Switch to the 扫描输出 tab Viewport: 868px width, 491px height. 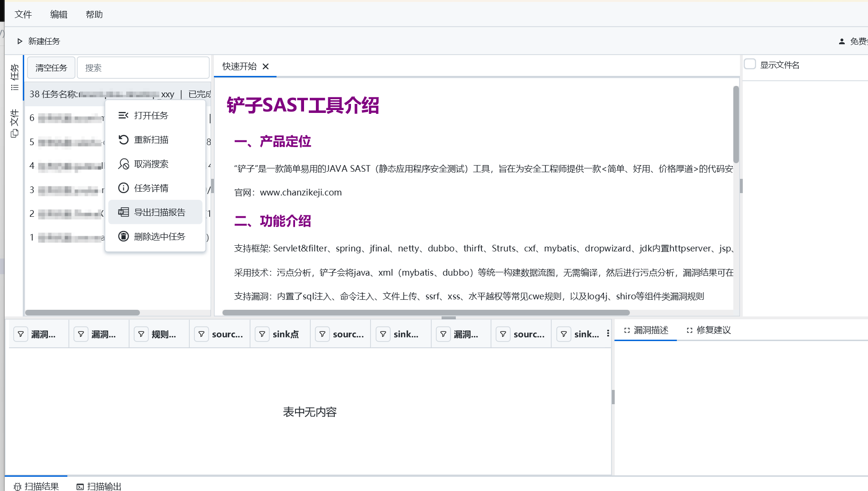click(x=99, y=486)
